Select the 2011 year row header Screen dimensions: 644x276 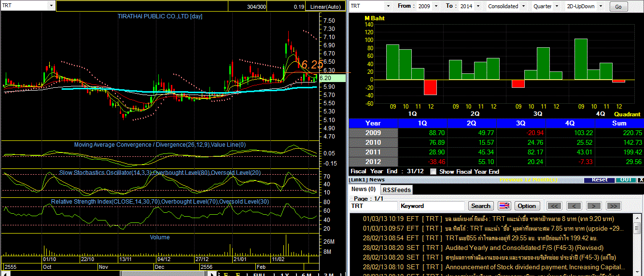pos(373,152)
